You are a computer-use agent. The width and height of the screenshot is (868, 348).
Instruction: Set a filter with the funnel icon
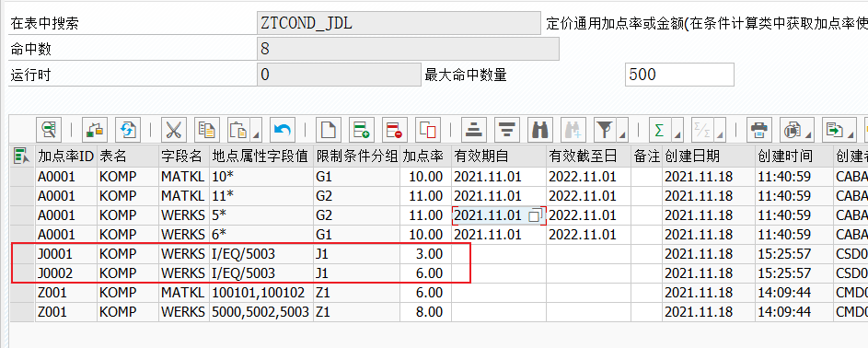coord(604,131)
